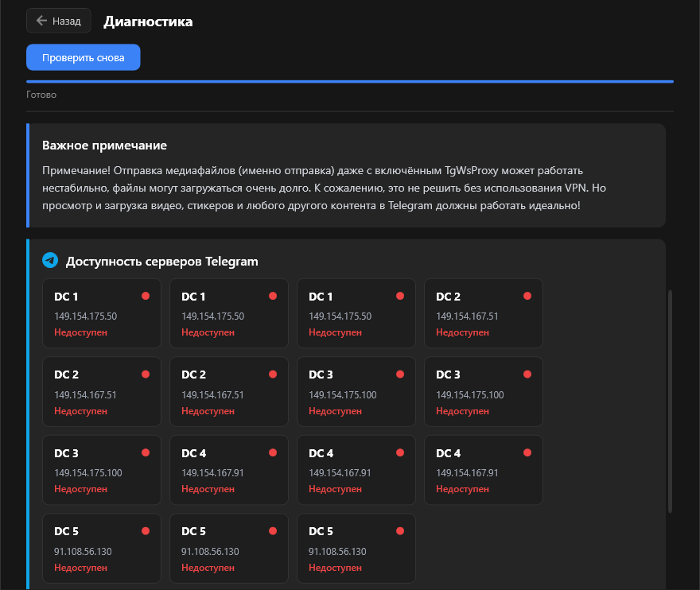
Task: Go back using the Назад button
Action: (x=59, y=21)
